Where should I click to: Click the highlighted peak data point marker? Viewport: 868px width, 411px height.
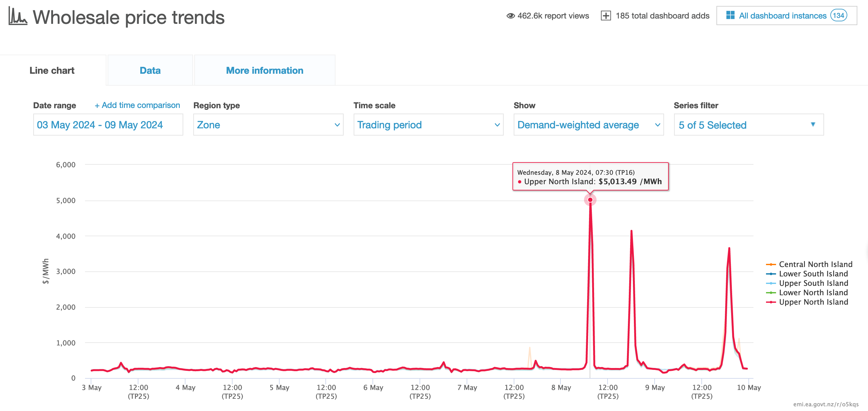[590, 200]
